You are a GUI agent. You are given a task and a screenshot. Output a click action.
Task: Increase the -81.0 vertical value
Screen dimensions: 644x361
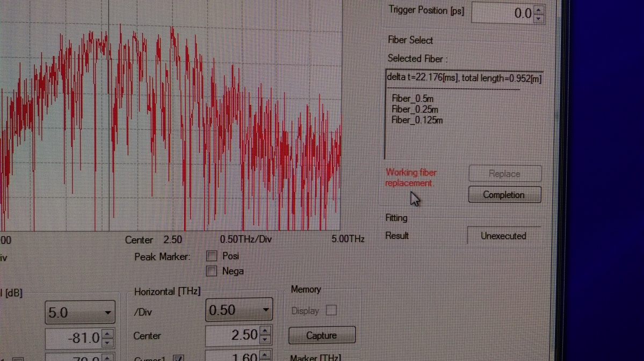click(107, 334)
